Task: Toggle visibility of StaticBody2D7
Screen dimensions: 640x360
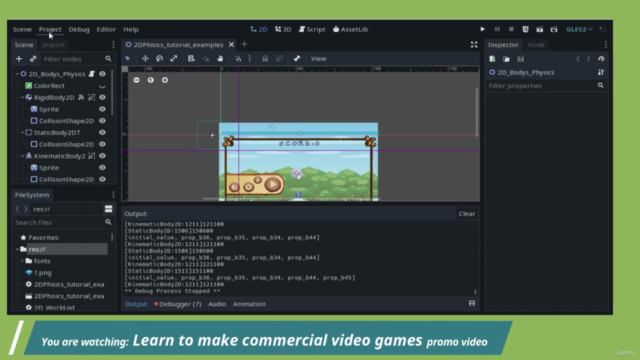Action: point(102,132)
